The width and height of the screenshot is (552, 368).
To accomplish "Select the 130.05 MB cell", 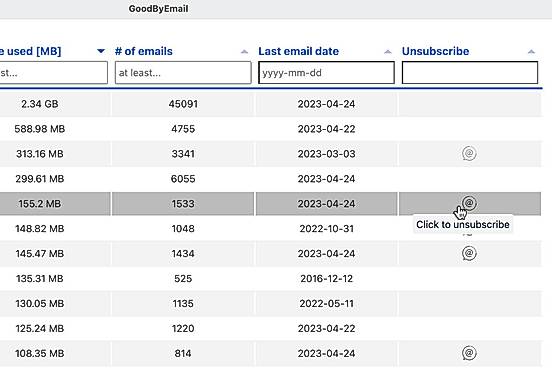I will tap(55, 304).
